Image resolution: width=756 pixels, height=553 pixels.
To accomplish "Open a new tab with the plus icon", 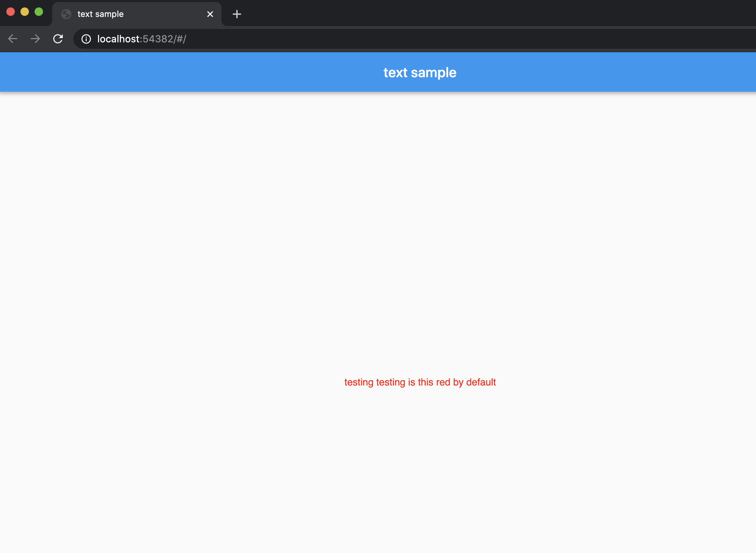I will (x=237, y=14).
